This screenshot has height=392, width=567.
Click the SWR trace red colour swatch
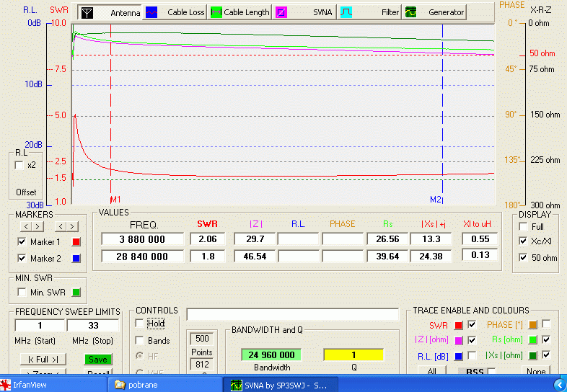point(459,325)
